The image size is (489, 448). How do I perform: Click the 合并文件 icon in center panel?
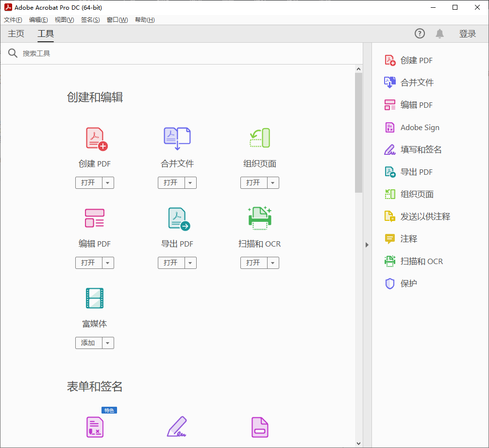pyautogui.click(x=177, y=138)
